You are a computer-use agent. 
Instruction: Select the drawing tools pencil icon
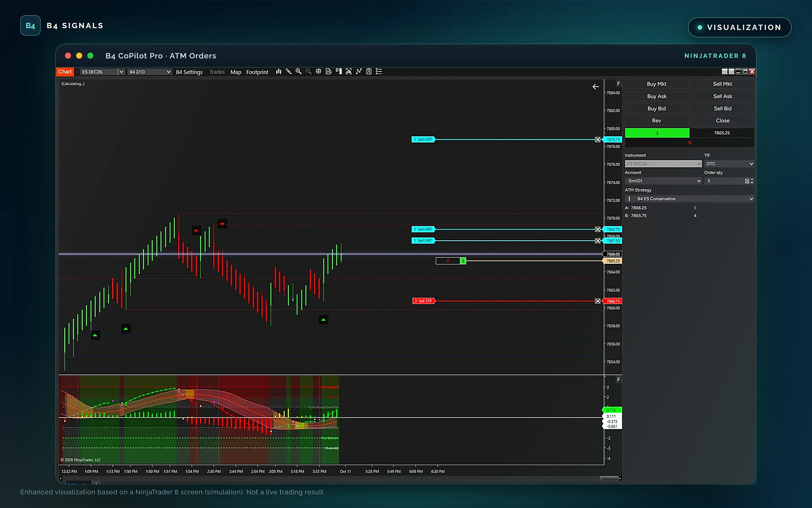[x=289, y=71]
